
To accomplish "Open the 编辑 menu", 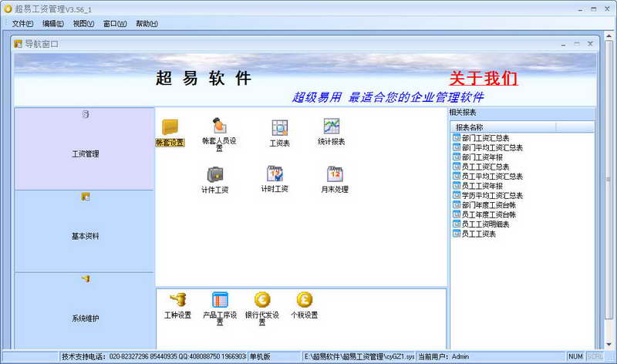I will coord(53,24).
